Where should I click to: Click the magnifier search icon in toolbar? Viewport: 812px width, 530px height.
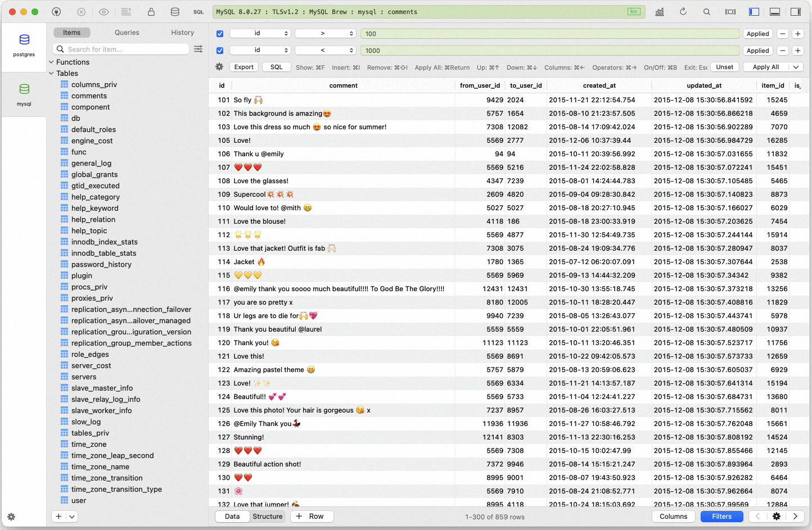[707, 12]
